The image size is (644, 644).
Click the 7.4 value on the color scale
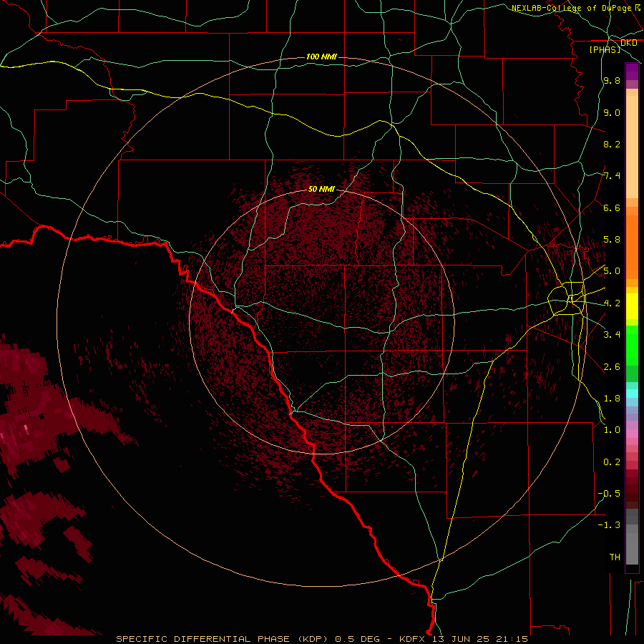point(612,176)
